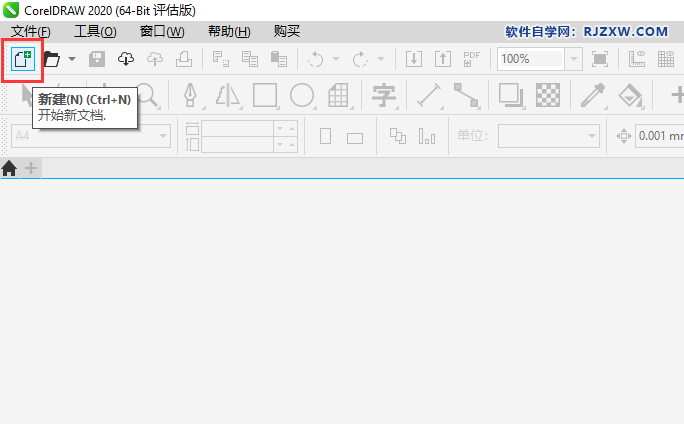Open the A4 page size dropdown
The image size is (684, 424).
91,136
